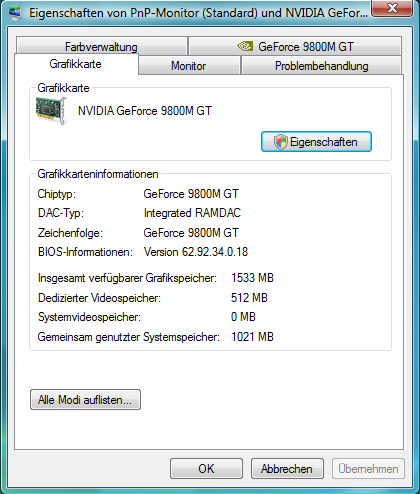The height and width of the screenshot is (494, 420).
Task: Open adapter Eigenschaften button
Action: (x=316, y=142)
